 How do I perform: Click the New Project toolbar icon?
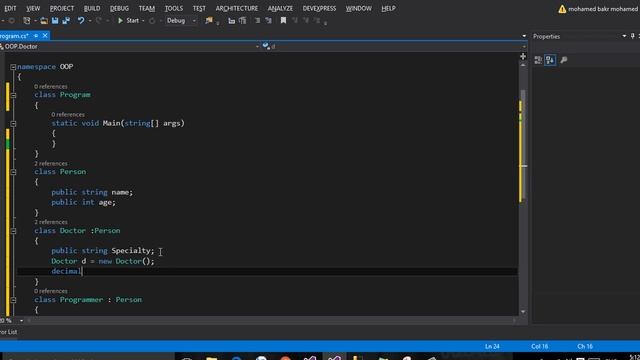(27, 20)
